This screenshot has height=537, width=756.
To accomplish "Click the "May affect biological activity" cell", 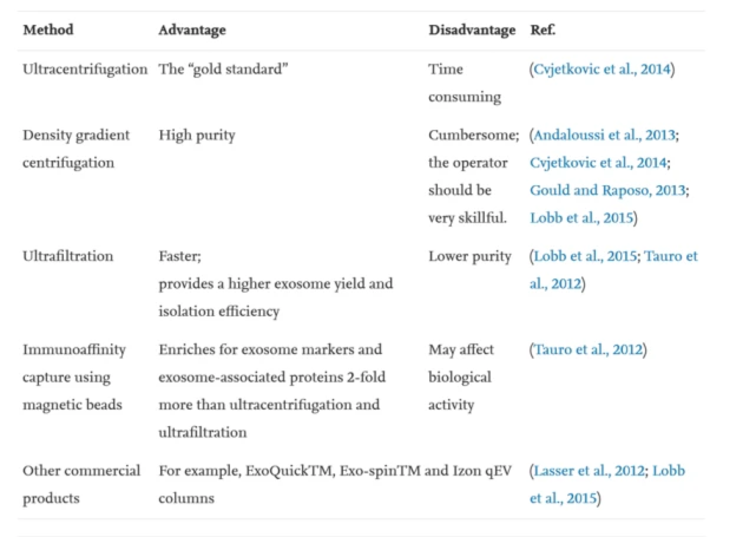I will coord(459,377).
